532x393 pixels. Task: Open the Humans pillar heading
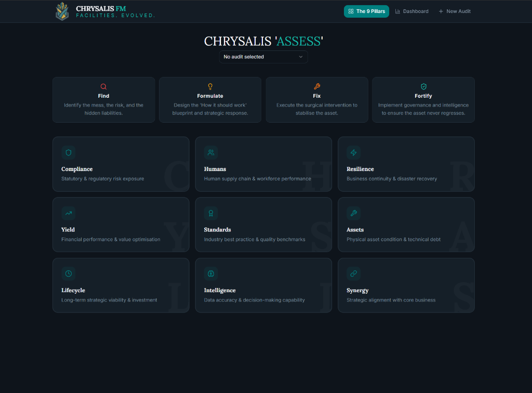point(215,169)
